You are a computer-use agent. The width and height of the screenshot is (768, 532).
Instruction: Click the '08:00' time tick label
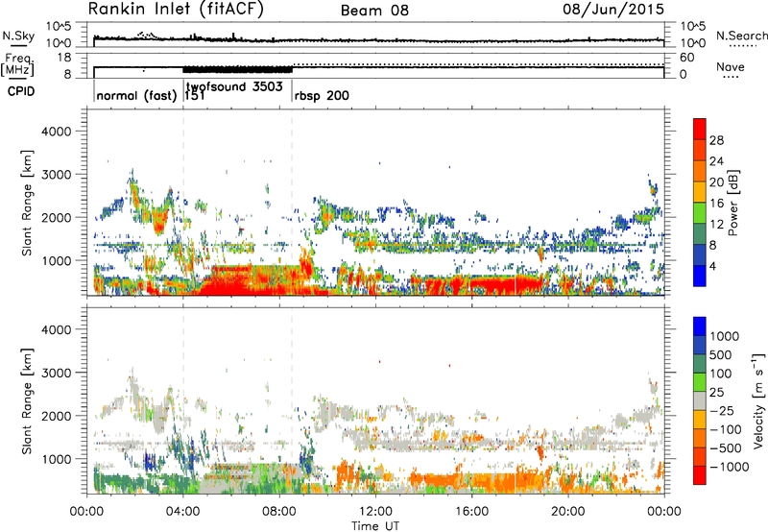(279, 512)
